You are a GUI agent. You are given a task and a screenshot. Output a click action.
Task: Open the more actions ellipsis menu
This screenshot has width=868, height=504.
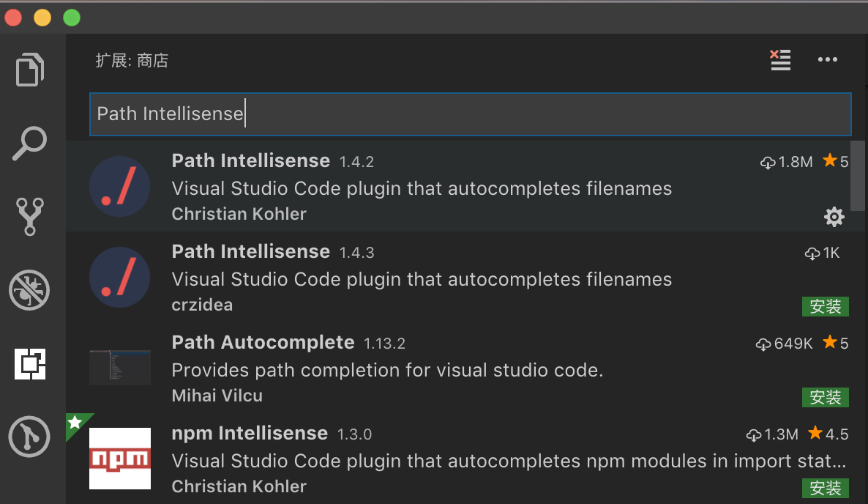827,60
